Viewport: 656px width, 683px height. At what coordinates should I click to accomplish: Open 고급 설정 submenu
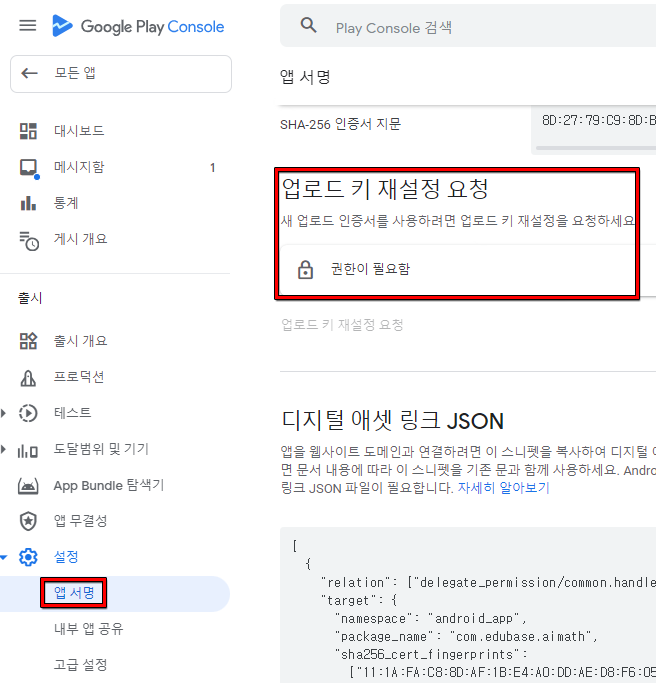coord(80,665)
